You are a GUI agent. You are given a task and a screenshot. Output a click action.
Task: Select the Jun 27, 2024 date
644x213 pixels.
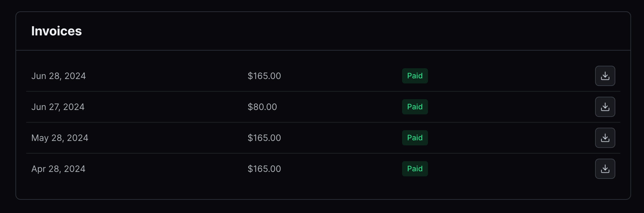[58, 107]
